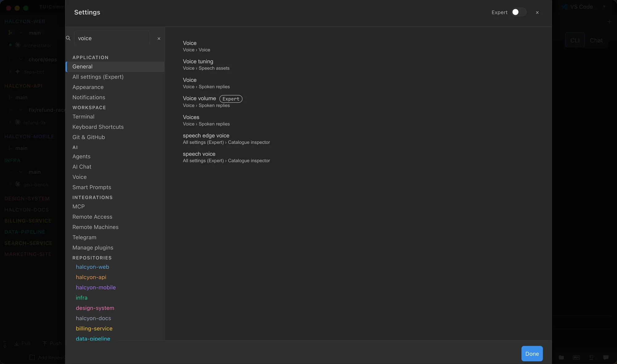The image size is (617, 364).
Task: Click the Push upload icon in background
Action: pos(45,343)
